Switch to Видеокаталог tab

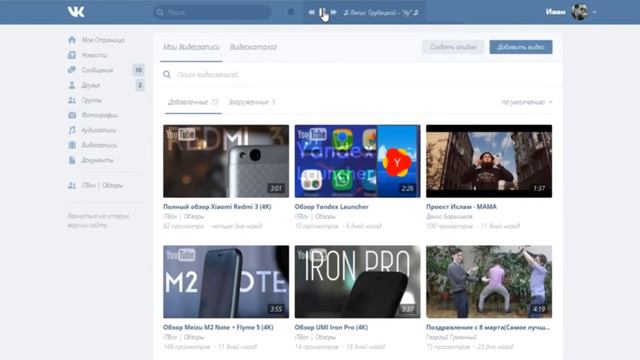tap(253, 47)
